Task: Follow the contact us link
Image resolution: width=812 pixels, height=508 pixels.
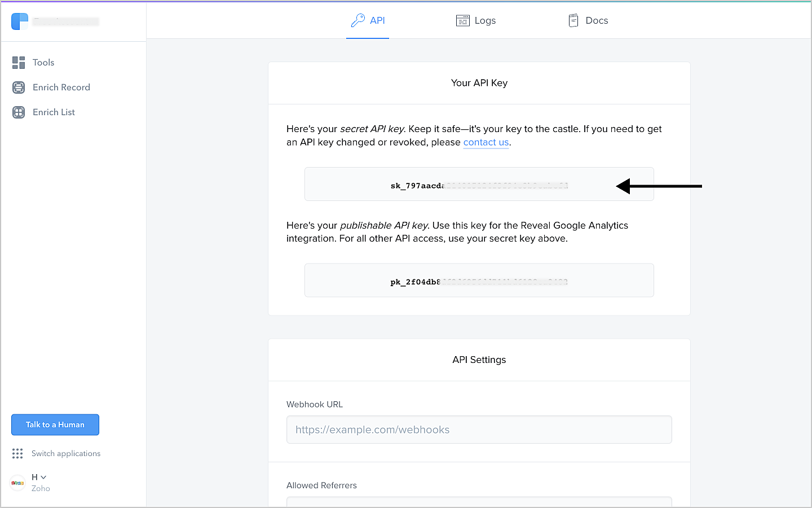Action: (x=486, y=142)
